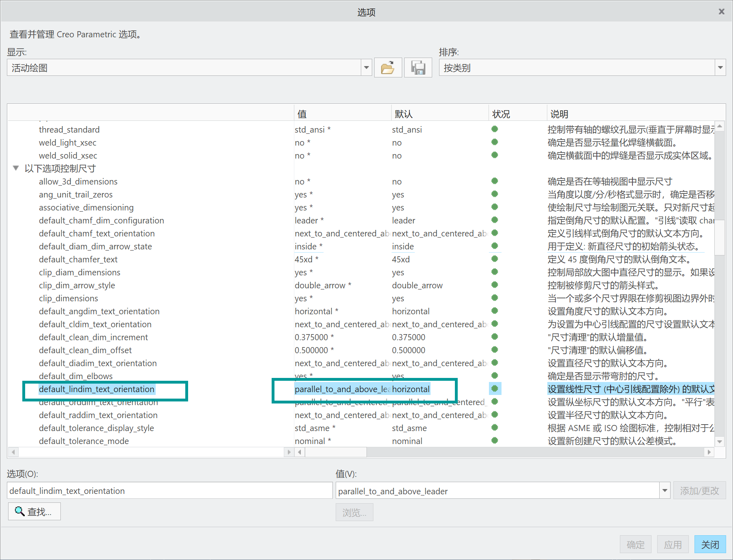The width and height of the screenshot is (733, 560).
Task: Click the 'horizontal *' value for angdim
Action: click(317, 311)
